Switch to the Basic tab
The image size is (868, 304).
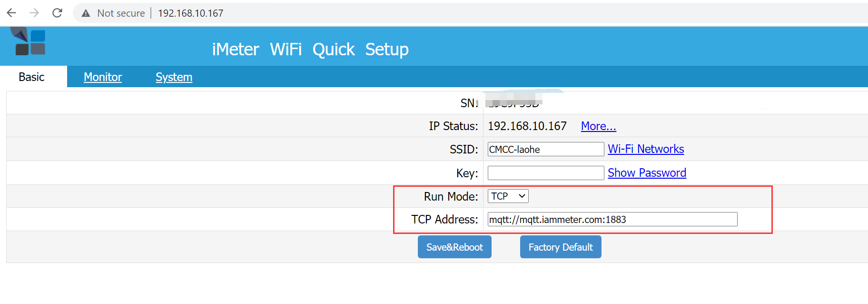point(31,77)
